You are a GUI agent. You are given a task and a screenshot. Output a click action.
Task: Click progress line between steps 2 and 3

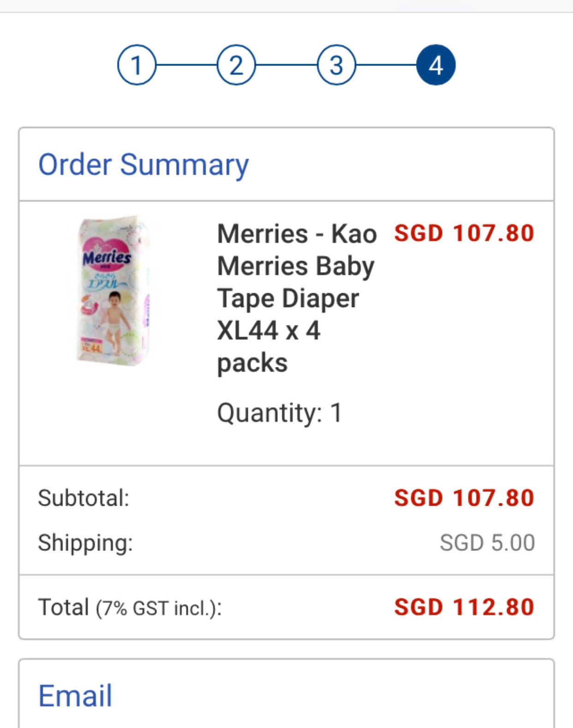(x=286, y=65)
